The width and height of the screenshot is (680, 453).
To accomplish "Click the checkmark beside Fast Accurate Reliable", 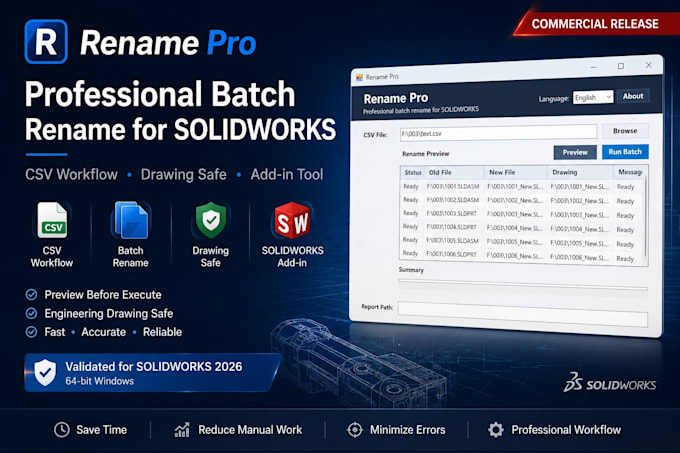I will point(31,332).
